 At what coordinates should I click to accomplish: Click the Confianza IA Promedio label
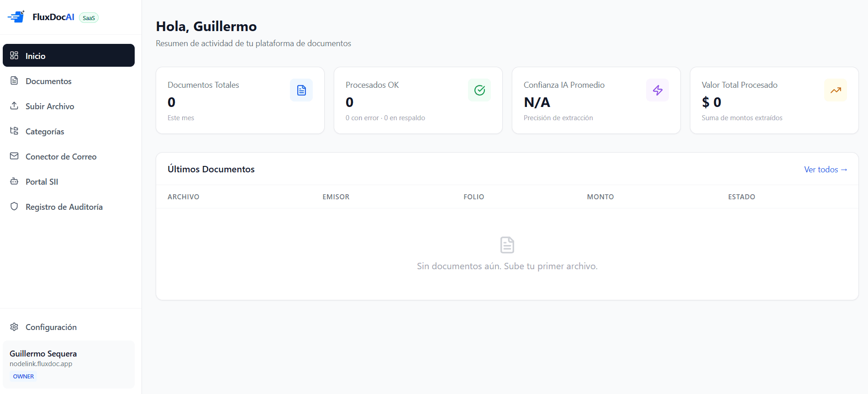(564, 85)
